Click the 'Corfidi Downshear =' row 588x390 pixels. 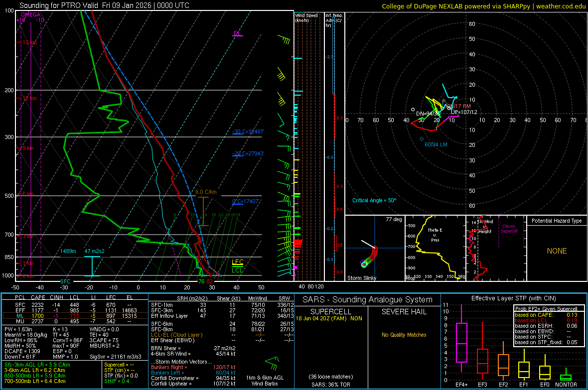click(x=193, y=378)
